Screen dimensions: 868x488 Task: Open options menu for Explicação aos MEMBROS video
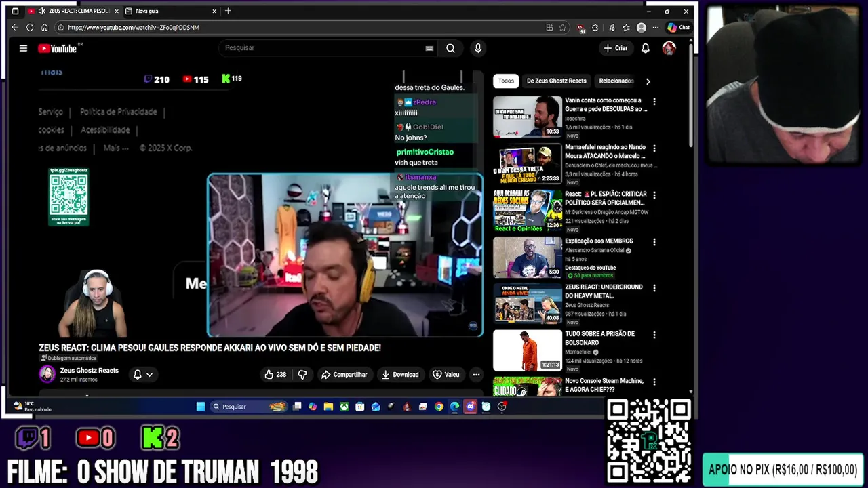click(654, 241)
